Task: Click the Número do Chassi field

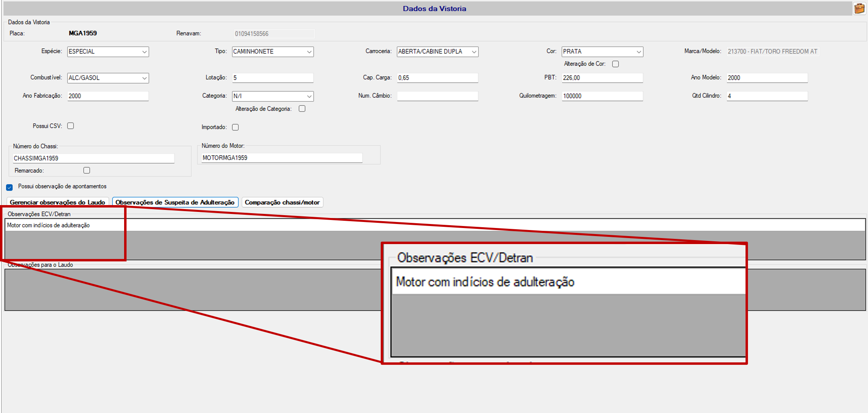Action: pyautogui.click(x=93, y=158)
